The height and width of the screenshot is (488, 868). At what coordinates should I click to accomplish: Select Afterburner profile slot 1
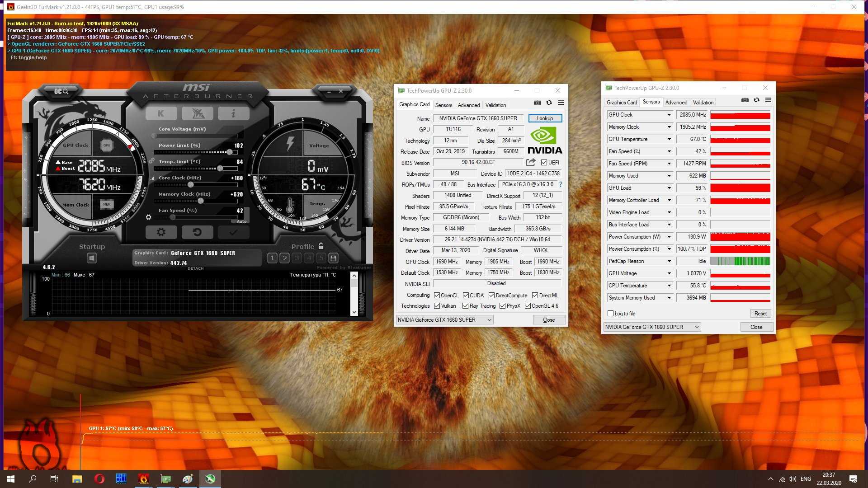272,258
